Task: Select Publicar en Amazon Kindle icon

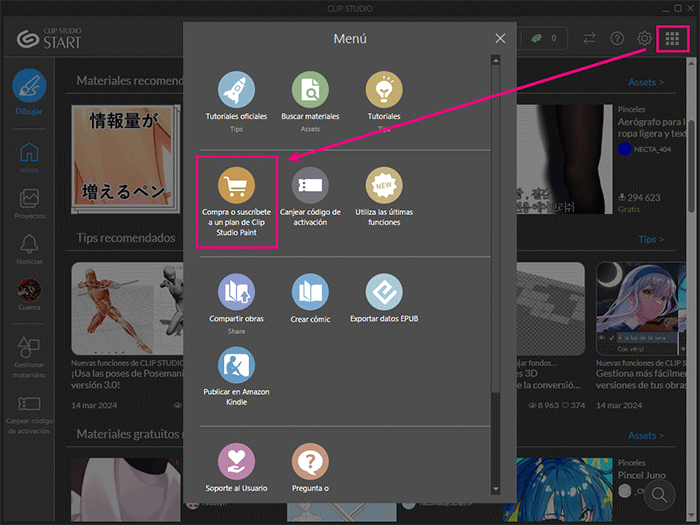Action: [x=236, y=365]
